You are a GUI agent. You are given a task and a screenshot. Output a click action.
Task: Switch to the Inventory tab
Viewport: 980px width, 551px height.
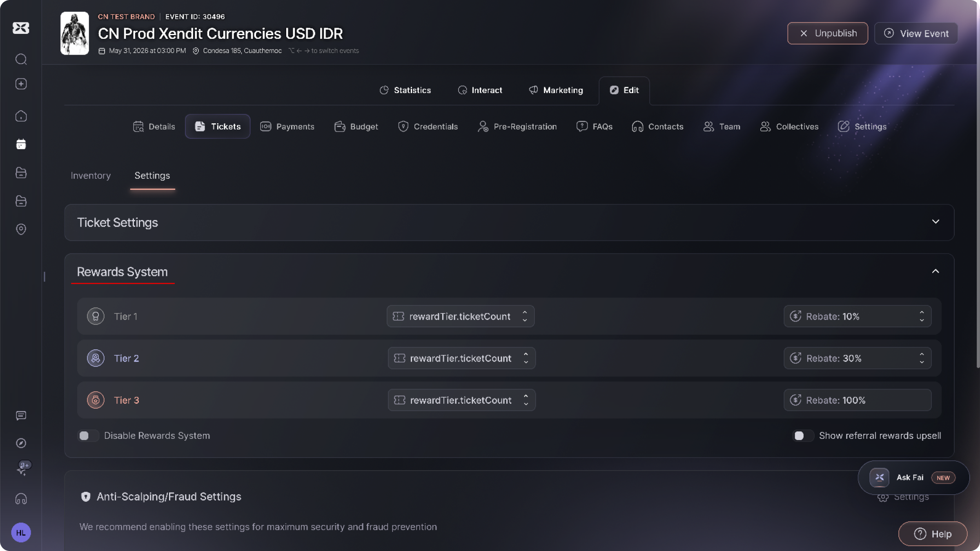point(91,176)
